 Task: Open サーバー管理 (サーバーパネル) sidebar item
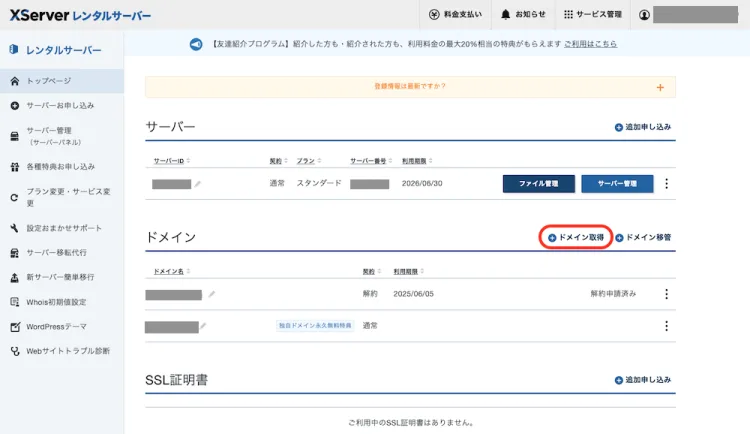[62, 136]
